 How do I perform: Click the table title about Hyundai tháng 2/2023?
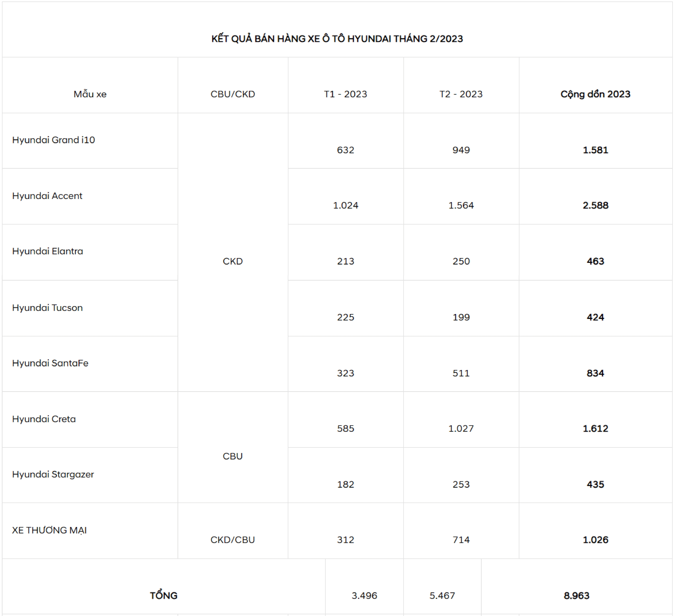[337, 39]
